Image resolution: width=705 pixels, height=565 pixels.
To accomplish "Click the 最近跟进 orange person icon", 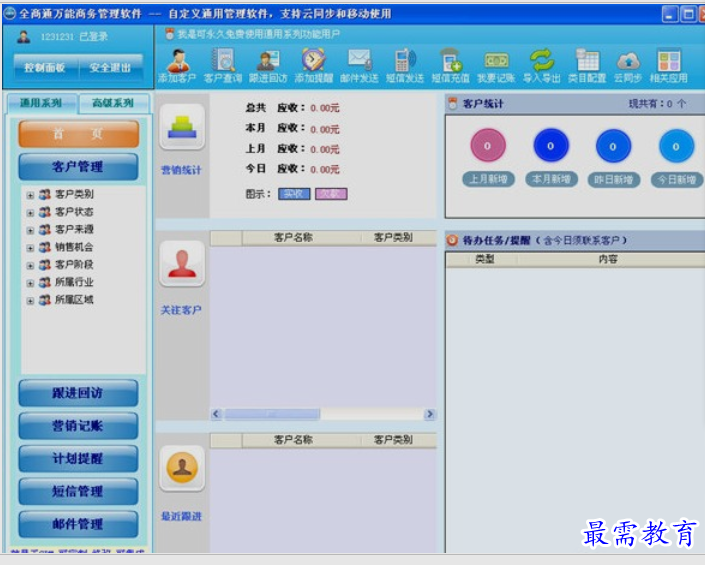I will (182, 468).
